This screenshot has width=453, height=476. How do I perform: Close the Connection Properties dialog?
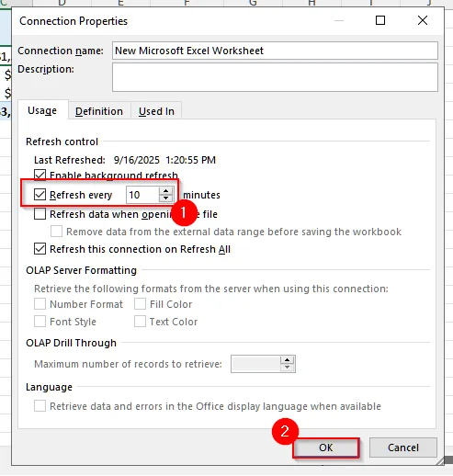(x=423, y=20)
